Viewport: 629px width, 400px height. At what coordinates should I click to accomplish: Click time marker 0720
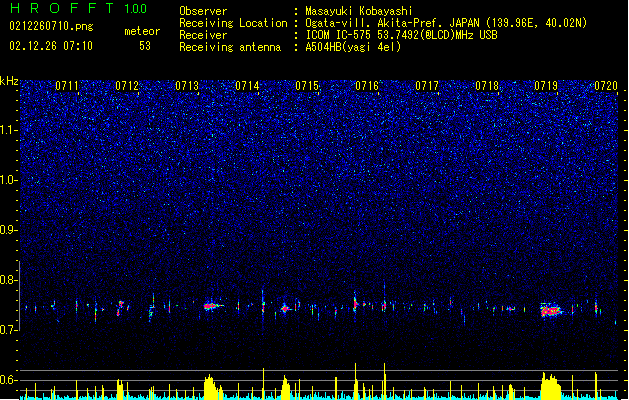pos(606,86)
